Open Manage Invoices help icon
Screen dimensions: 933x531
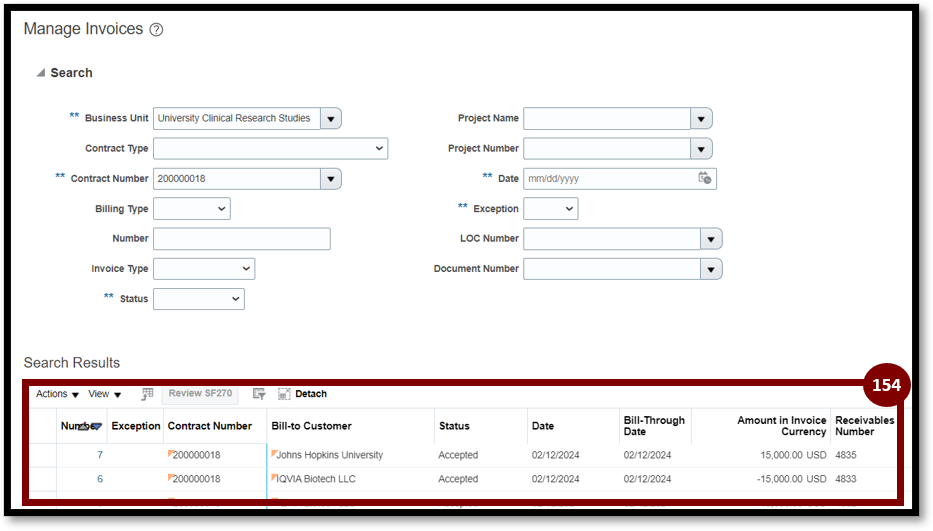(156, 29)
